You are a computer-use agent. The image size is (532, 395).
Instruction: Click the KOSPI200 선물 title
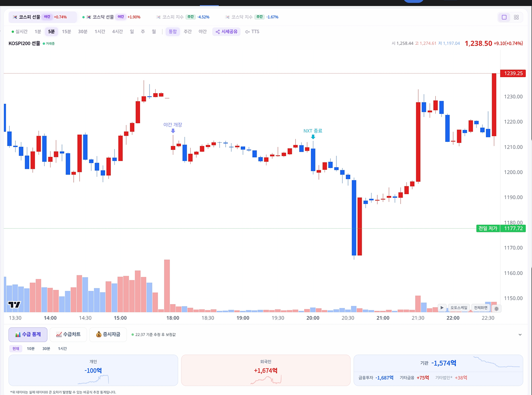(24, 43)
